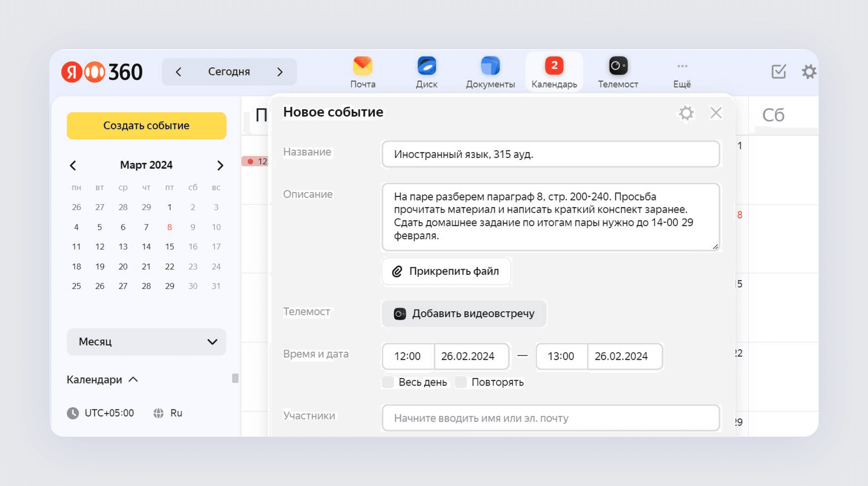This screenshot has width=868, height=486.
Task: Click the Март 2024 month title
Action: [x=146, y=165]
